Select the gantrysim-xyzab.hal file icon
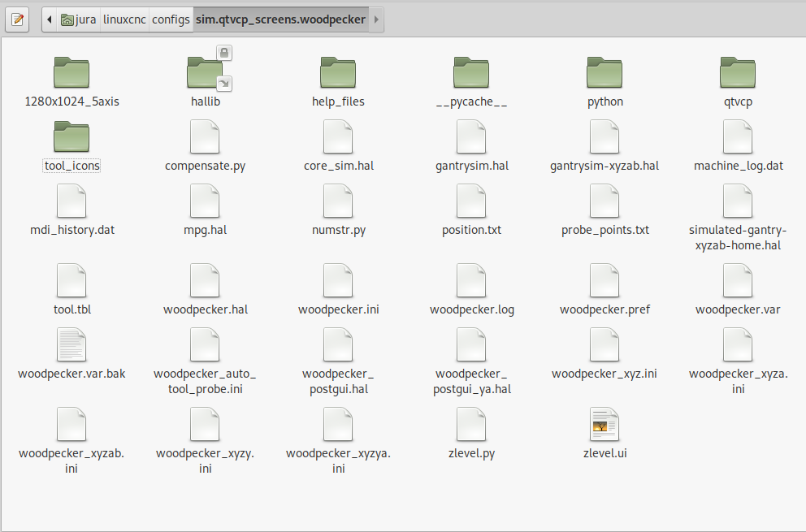Viewport: 806px width, 532px height. (604, 136)
